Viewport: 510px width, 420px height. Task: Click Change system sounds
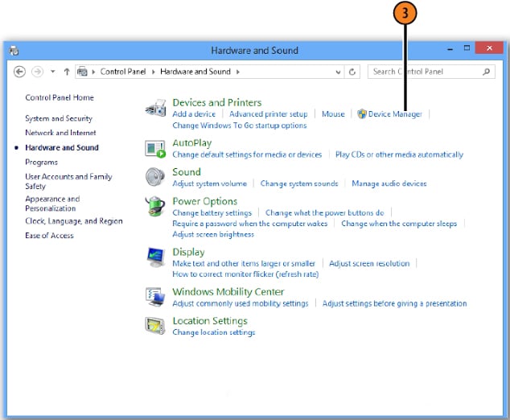point(299,183)
